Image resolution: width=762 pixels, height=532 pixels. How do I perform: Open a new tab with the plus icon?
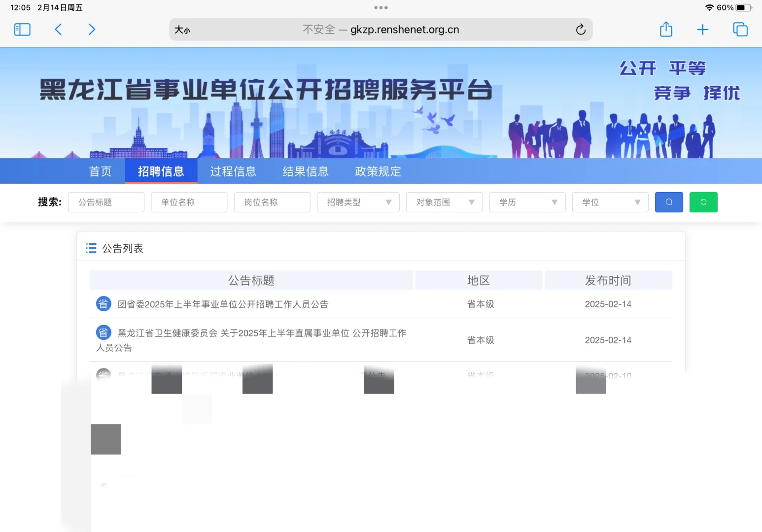(x=703, y=30)
